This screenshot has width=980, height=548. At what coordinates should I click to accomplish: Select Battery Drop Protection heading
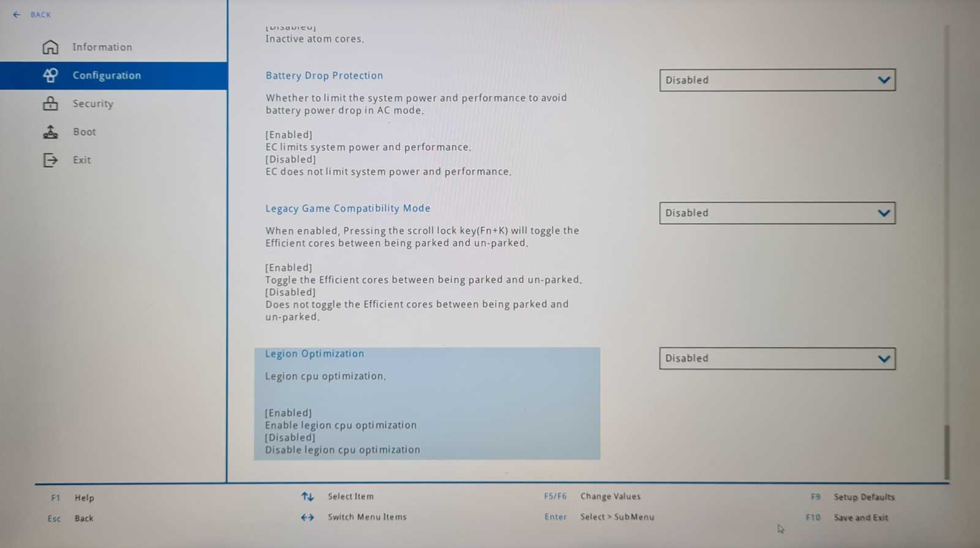click(x=324, y=75)
